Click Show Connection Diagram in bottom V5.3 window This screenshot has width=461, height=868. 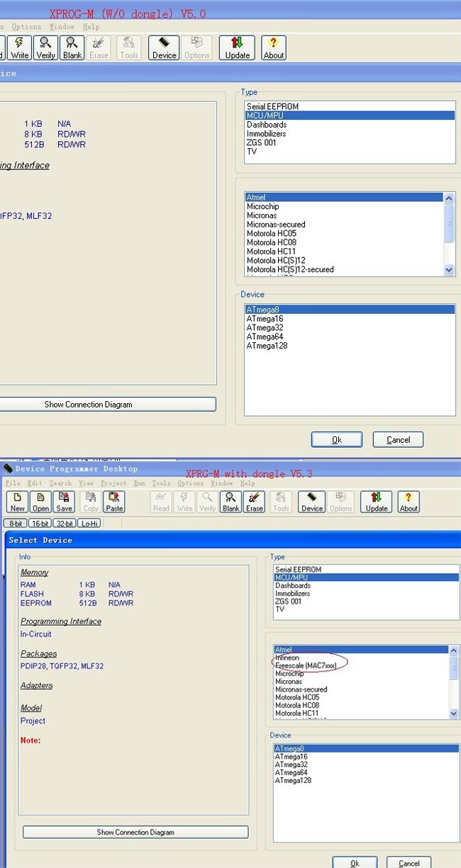click(135, 833)
